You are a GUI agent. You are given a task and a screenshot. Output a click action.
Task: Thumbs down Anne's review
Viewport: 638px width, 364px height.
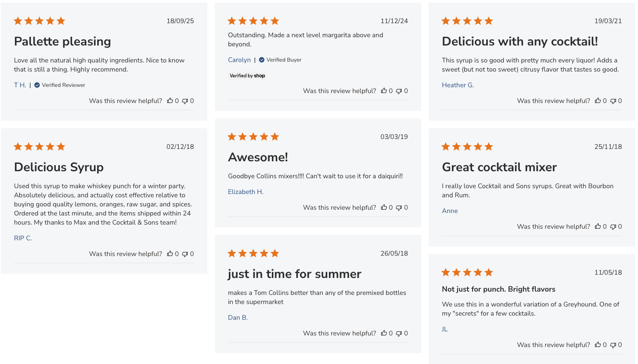tap(613, 227)
